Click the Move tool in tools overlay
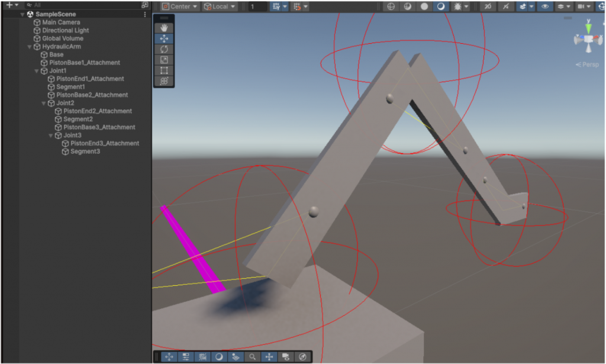The height and width of the screenshot is (364, 606). tap(165, 38)
